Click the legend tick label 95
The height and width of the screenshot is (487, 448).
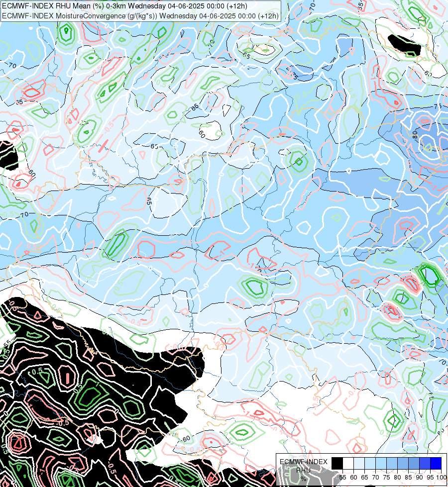point(430,478)
